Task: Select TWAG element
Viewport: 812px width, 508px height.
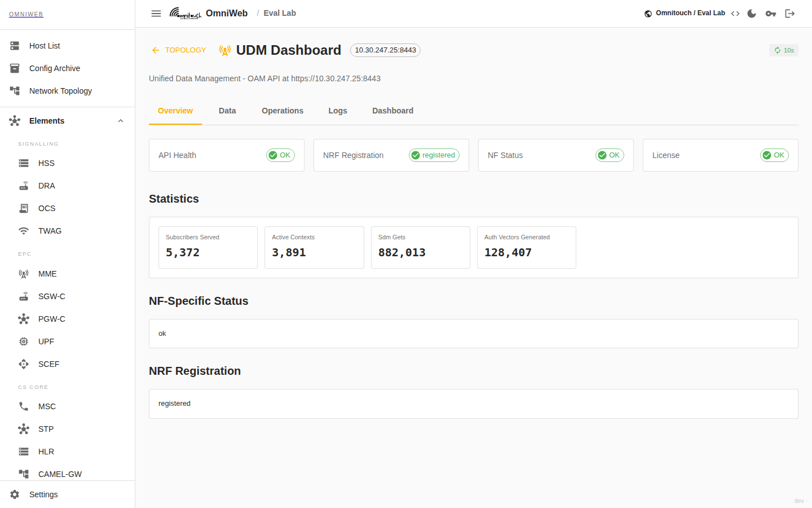Action: [x=68, y=231]
